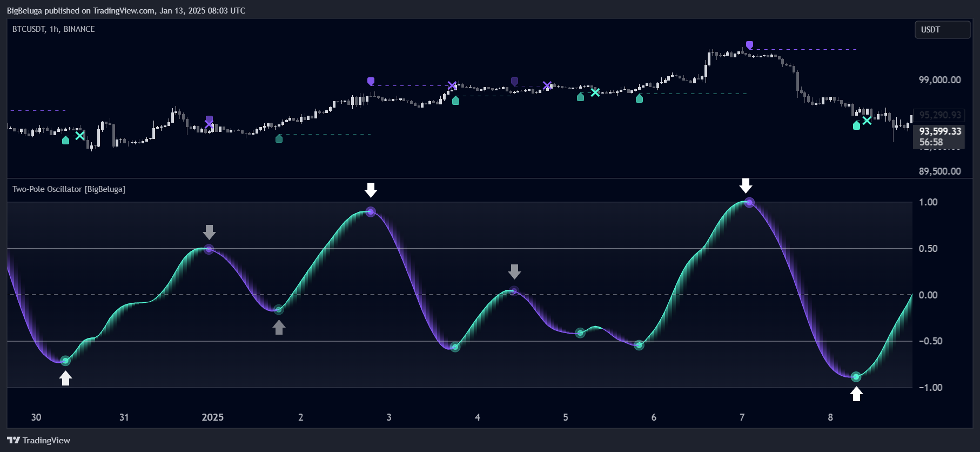Click the 99,000.00 price scale label
Image resolution: width=980 pixels, height=452 pixels.
(940, 80)
